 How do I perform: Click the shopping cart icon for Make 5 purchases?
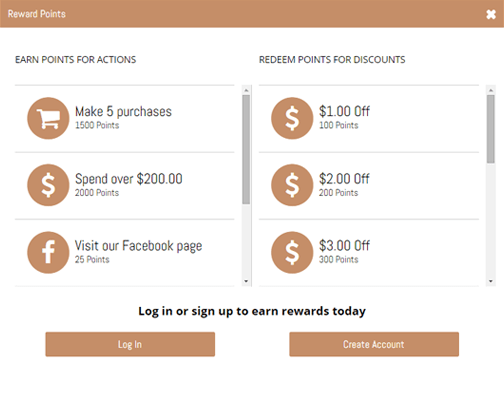pyautogui.click(x=48, y=118)
